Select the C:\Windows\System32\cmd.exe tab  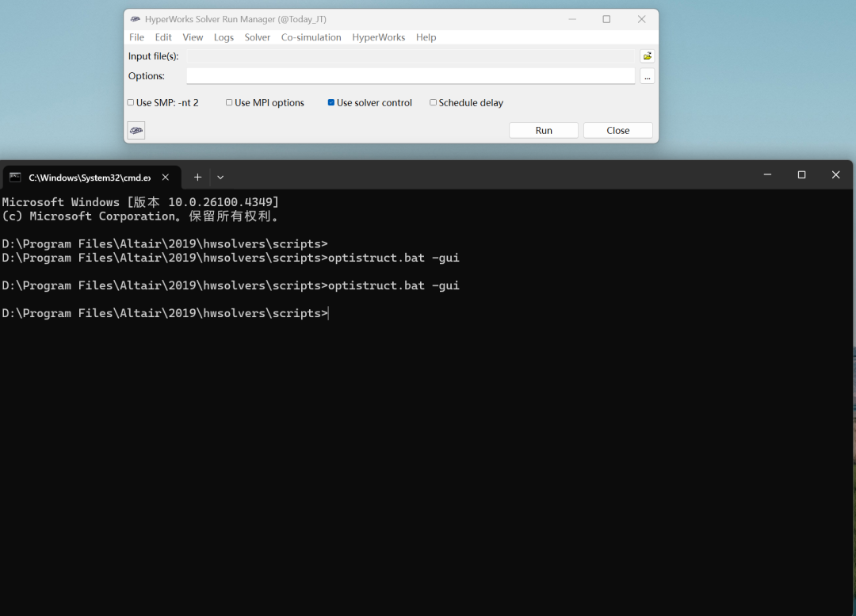[x=90, y=178]
